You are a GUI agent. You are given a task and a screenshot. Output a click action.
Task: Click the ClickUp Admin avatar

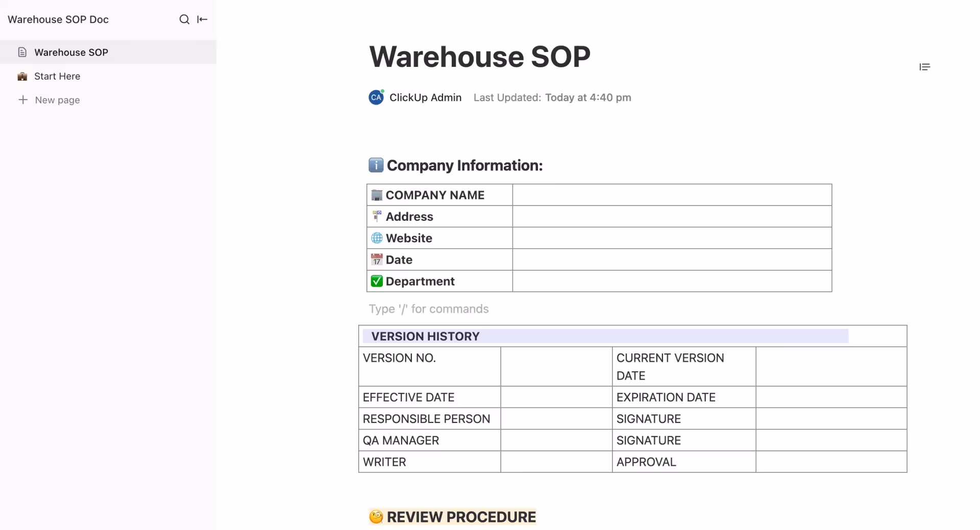[376, 97]
